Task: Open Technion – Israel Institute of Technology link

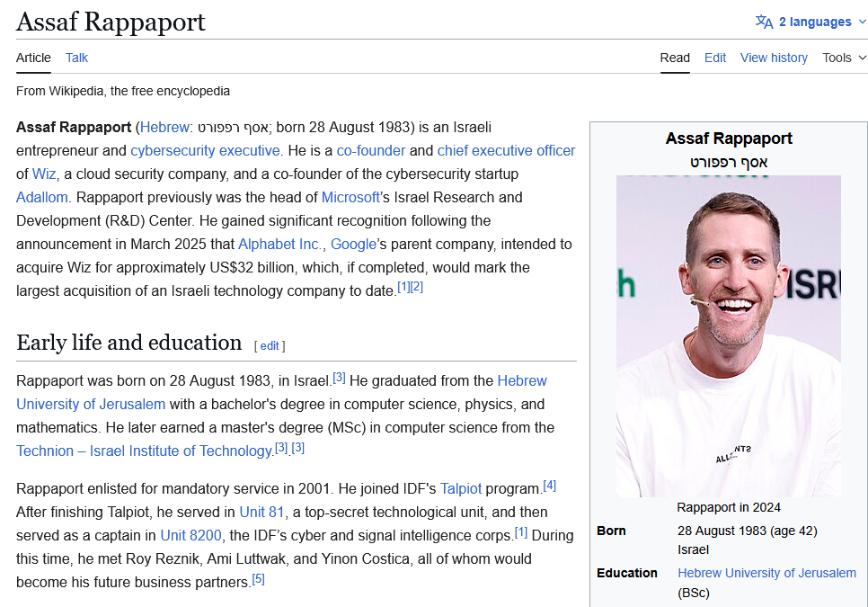Action: 145,451
